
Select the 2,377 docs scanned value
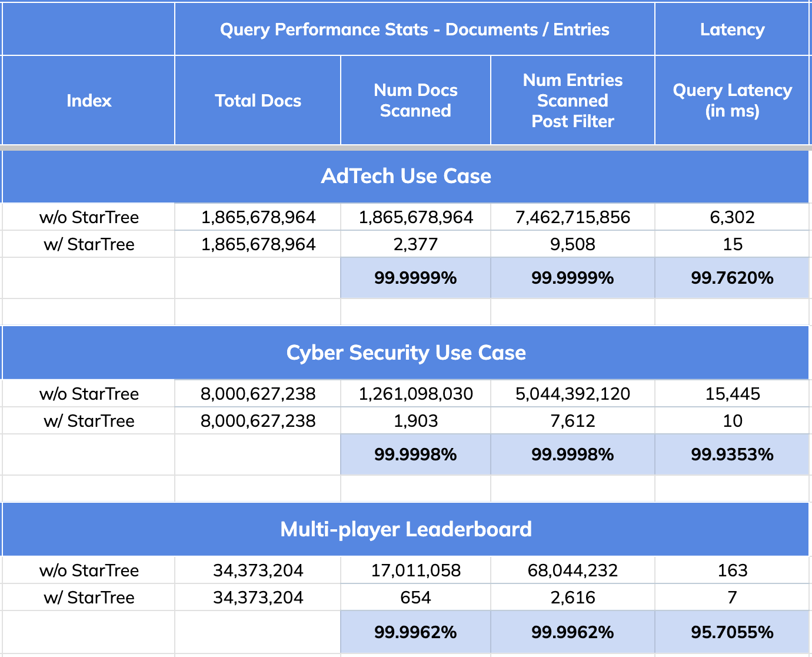pyautogui.click(x=415, y=244)
